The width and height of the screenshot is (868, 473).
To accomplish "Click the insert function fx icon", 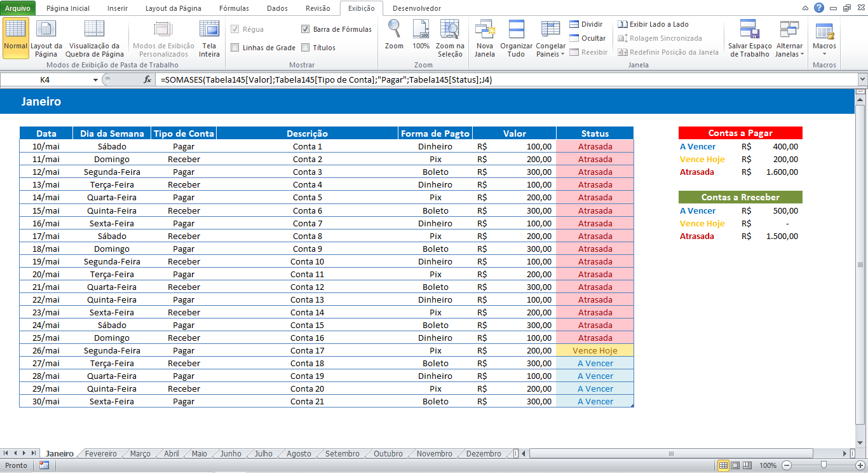I will tap(147, 79).
